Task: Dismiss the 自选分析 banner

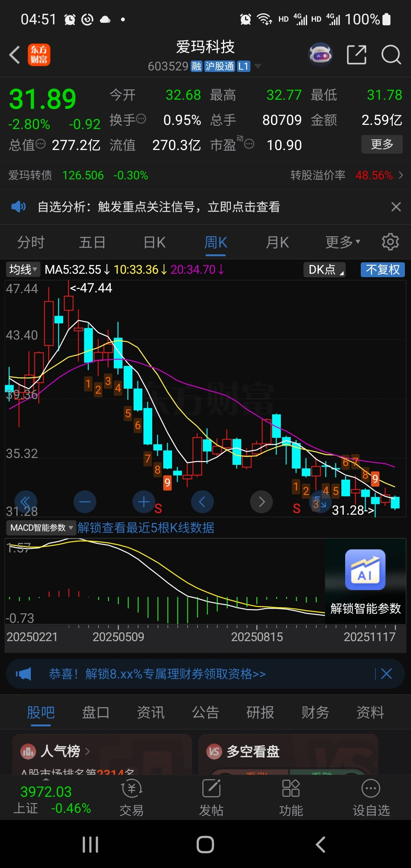Action: (x=396, y=207)
